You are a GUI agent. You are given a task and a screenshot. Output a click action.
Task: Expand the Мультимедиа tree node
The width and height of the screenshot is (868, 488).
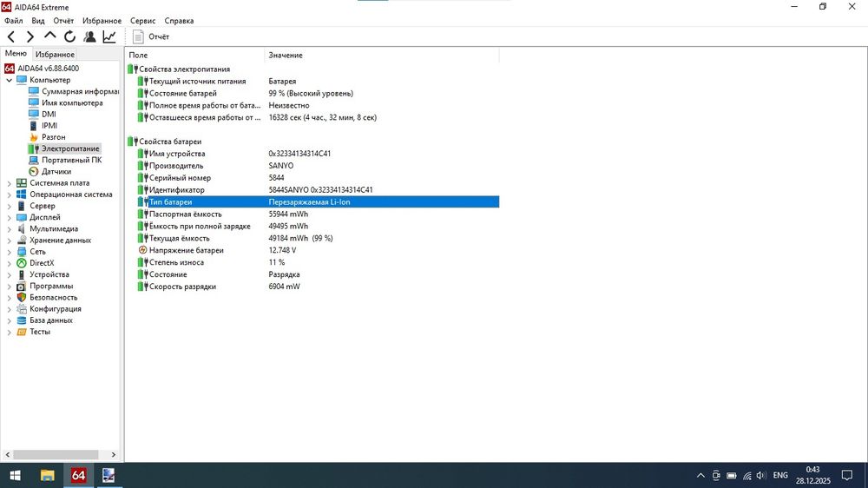click(9, 228)
